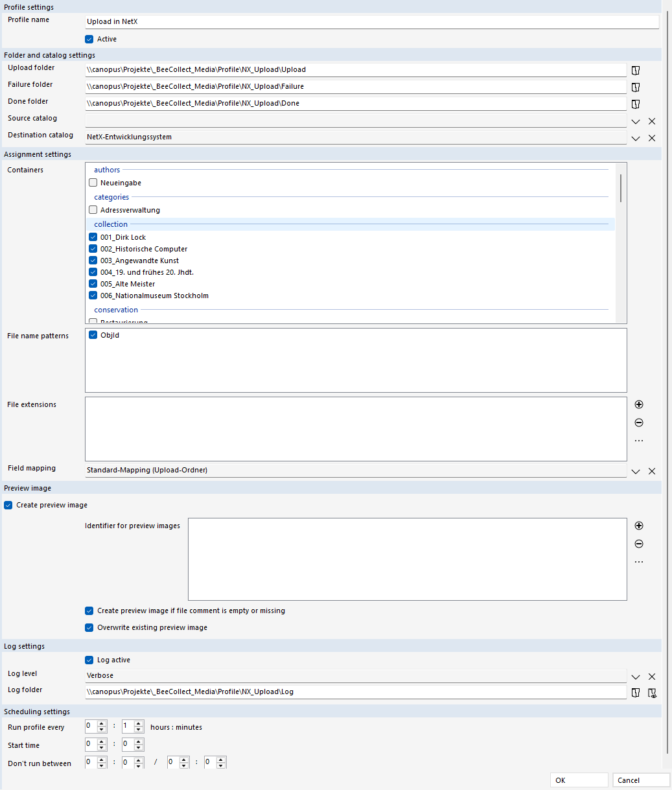672x790 pixels.
Task: Click into the Profile name field
Action: point(371,21)
